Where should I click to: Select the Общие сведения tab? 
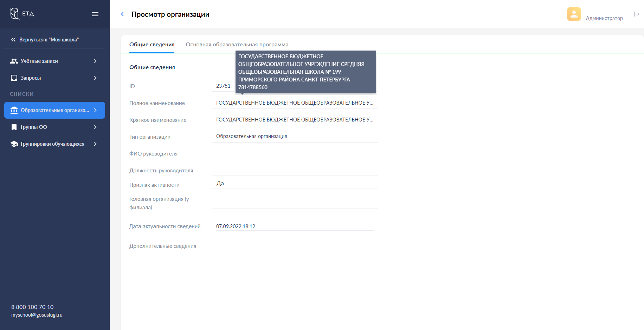pos(152,45)
